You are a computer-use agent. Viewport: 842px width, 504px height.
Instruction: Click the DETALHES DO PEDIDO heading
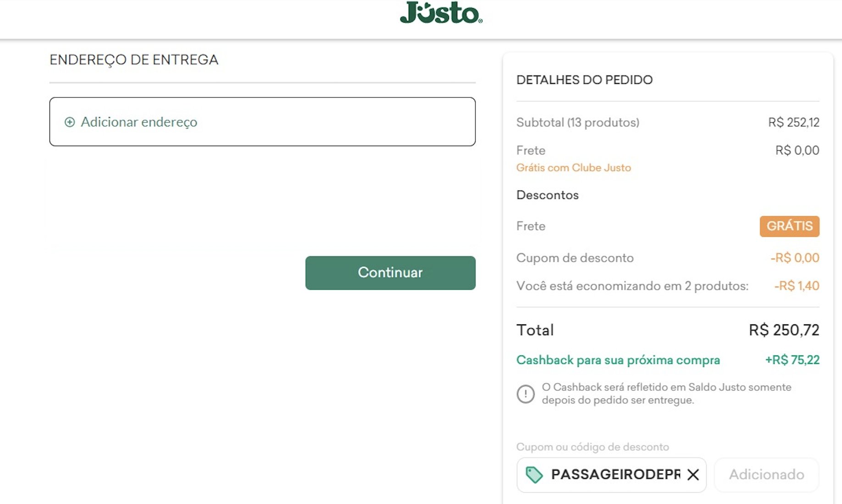click(x=584, y=80)
